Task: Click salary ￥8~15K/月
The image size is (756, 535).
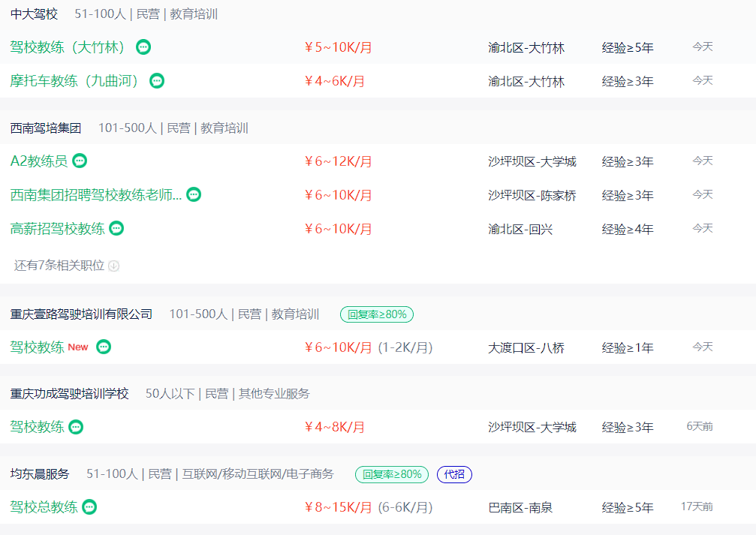Action: coord(338,507)
